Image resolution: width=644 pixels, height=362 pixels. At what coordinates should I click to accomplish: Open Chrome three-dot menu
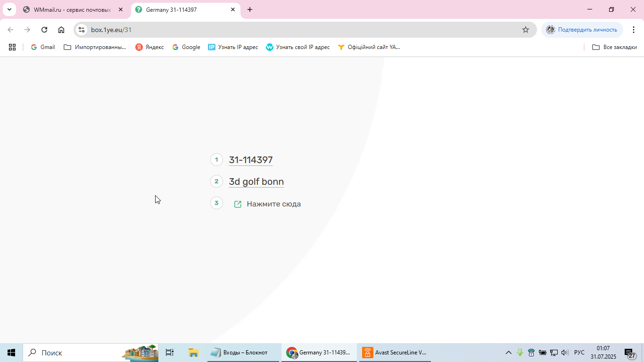point(634,30)
